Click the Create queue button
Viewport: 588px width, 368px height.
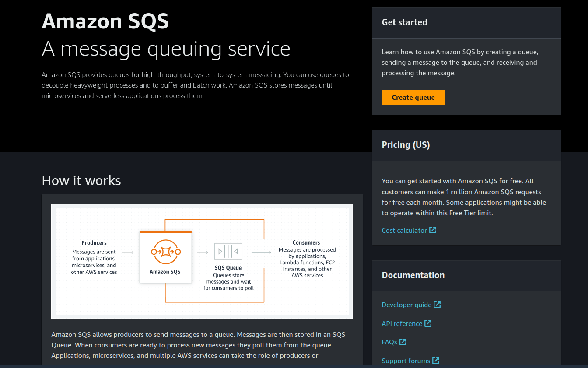(x=413, y=97)
